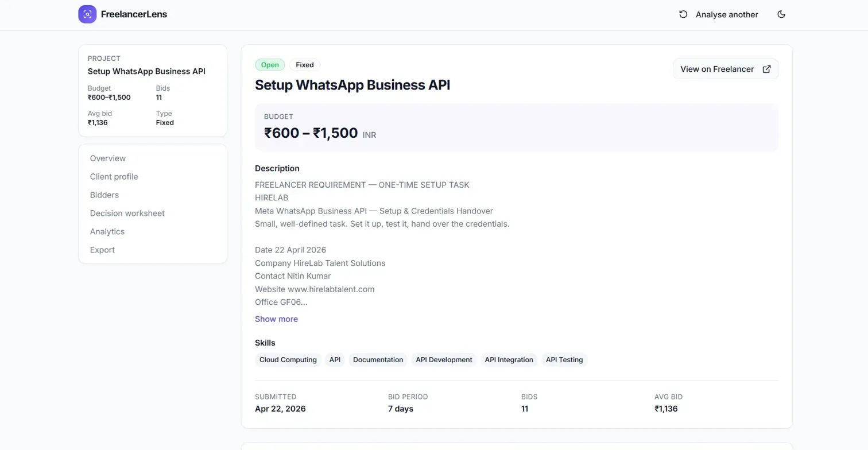Click the main heading Setup WhatsApp Business API

[x=352, y=85]
